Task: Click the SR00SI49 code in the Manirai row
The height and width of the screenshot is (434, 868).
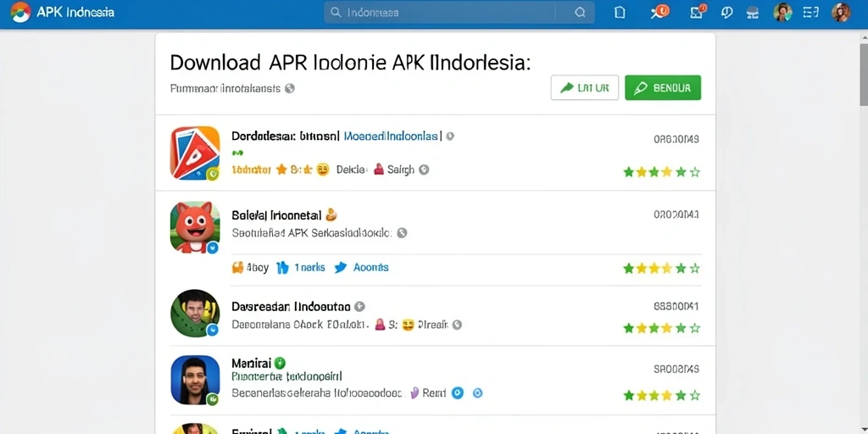Action: tap(676, 368)
